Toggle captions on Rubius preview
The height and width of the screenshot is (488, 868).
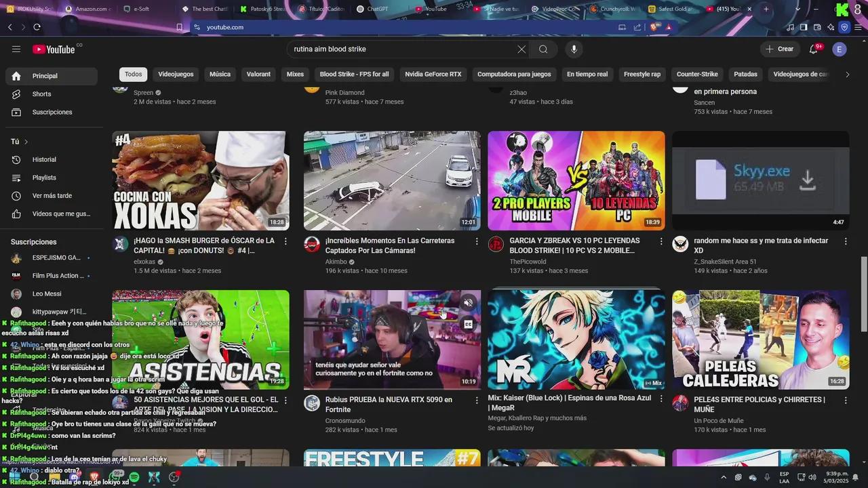coord(468,325)
